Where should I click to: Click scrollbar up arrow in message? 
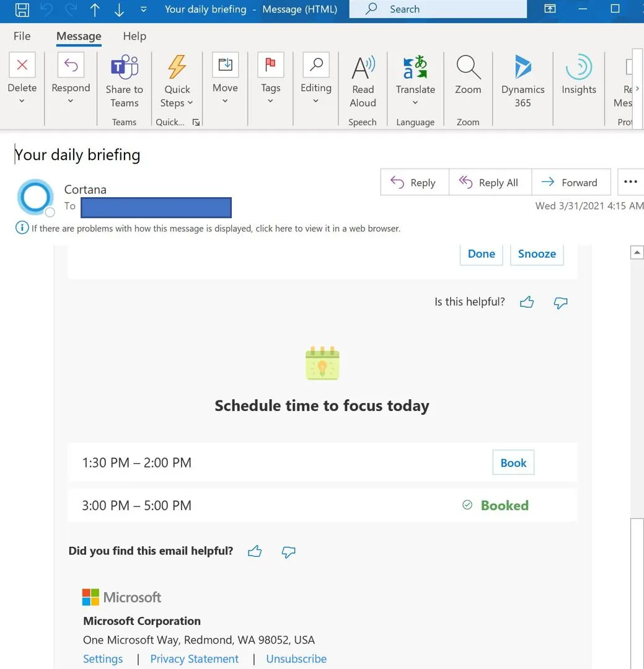[637, 252]
